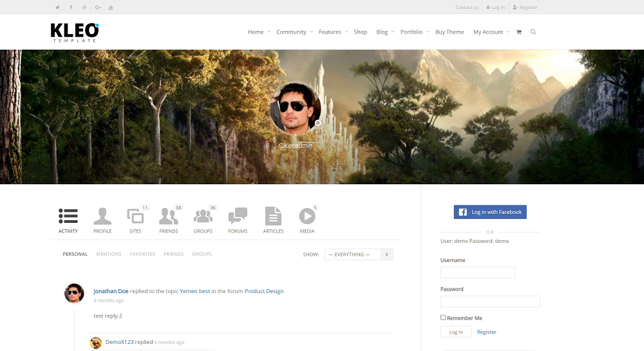This screenshot has width=644, height=351.
Task: Click the kleoadmin profile avatar
Action: [296, 106]
